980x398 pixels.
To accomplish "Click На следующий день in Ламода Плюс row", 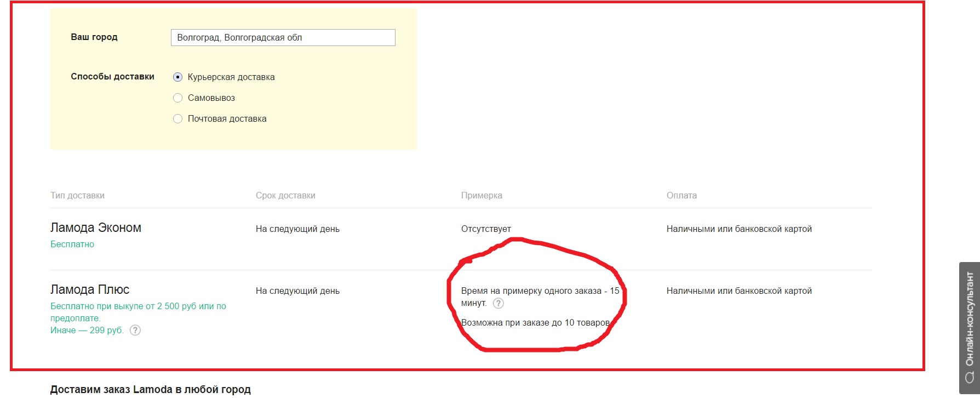I will tap(297, 291).
